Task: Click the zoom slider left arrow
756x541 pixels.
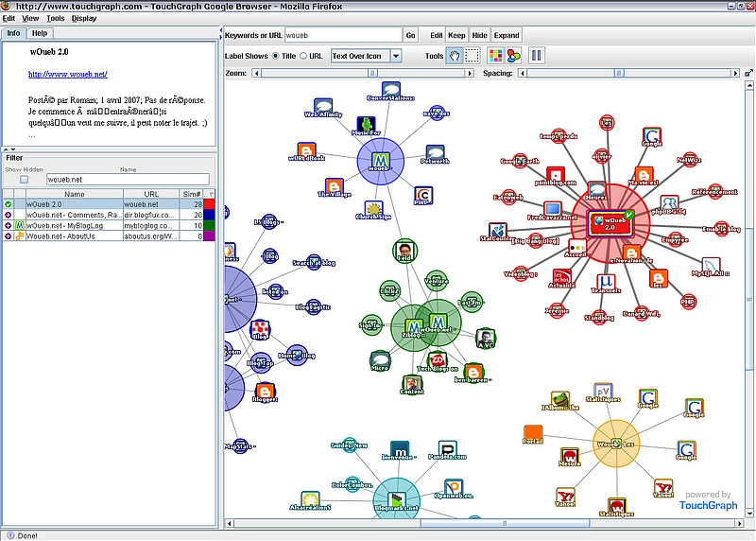Action: (x=257, y=74)
